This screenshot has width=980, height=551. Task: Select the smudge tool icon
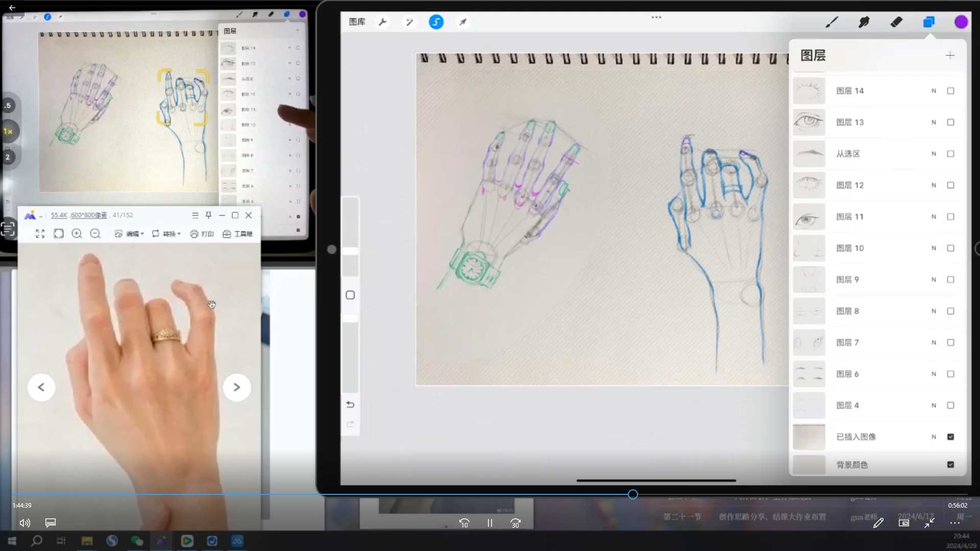click(864, 22)
